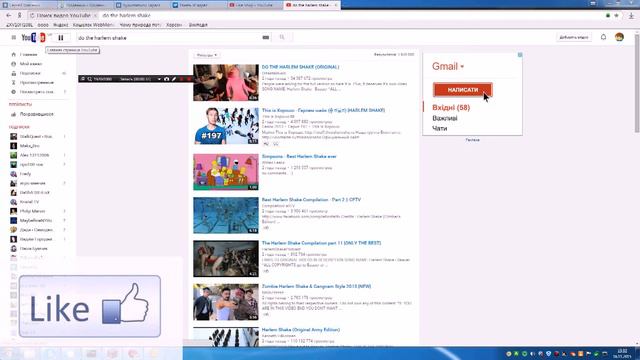Open the account avatar menu
The image size is (640, 360).
point(619,37)
